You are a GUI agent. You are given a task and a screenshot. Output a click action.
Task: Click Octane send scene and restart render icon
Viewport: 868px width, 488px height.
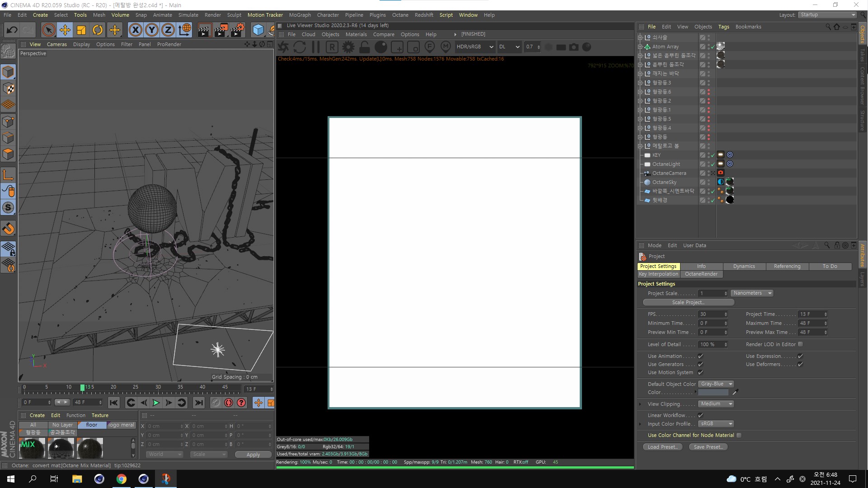[283, 47]
